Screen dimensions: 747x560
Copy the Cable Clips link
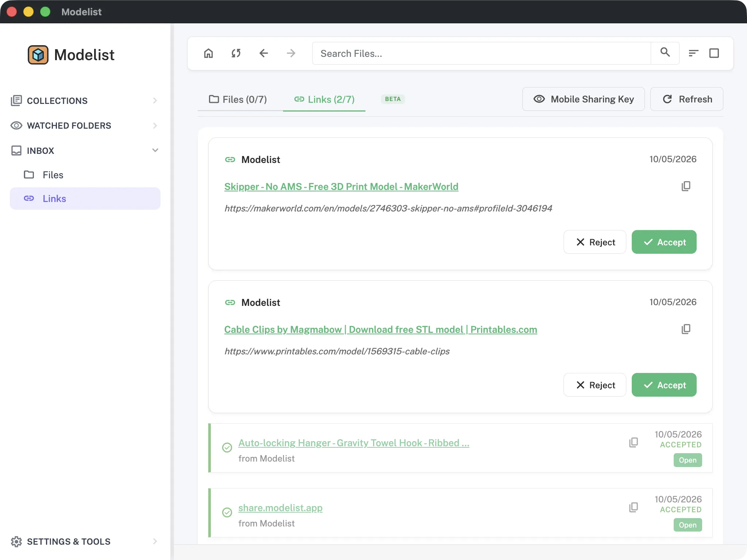coord(686,329)
